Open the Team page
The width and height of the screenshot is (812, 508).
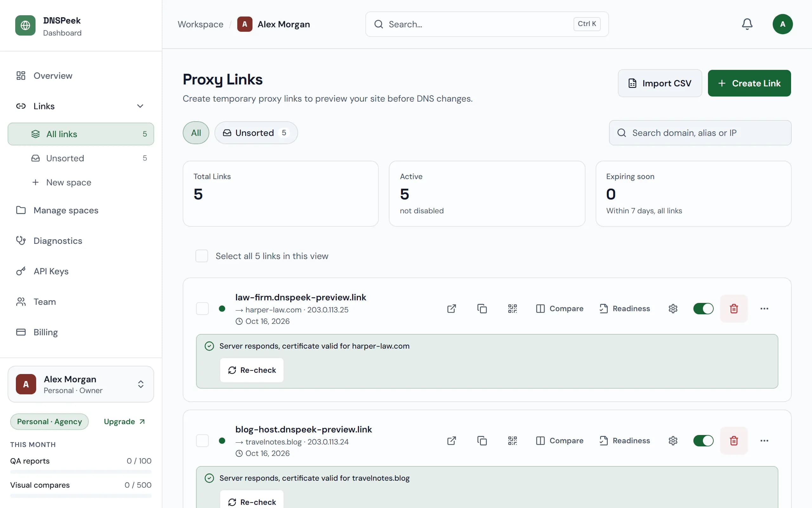(x=81, y=302)
